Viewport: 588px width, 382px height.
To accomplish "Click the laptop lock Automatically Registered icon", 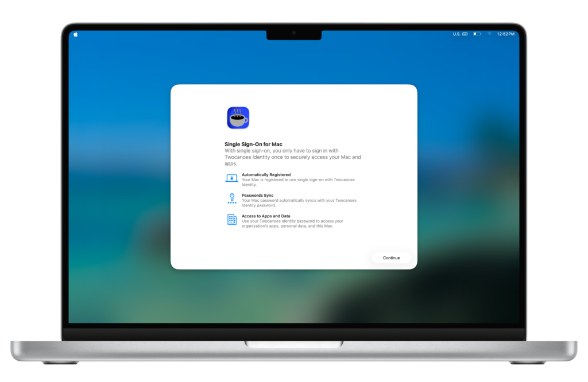I will (231, 178).
